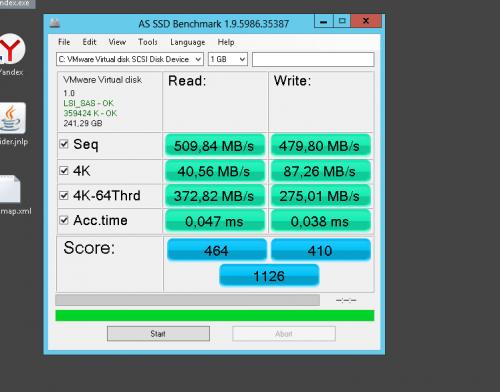Open the Tools menu

148,42
